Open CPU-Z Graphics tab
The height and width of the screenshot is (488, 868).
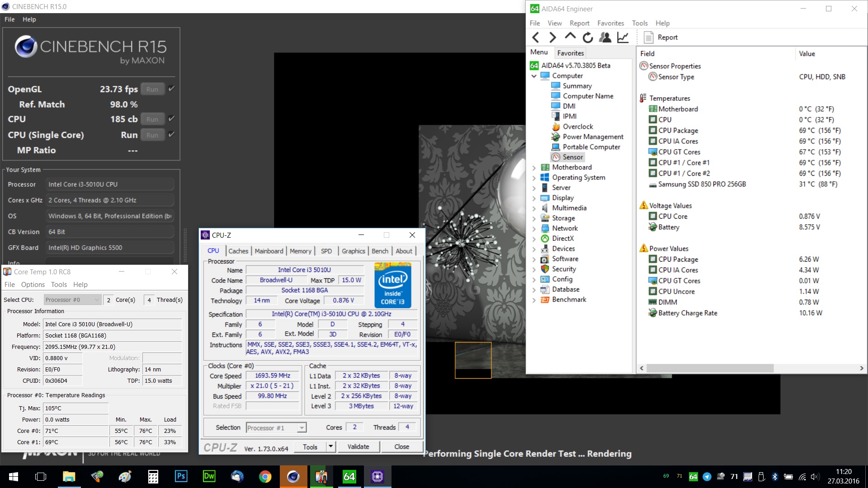tap(353, 251)
